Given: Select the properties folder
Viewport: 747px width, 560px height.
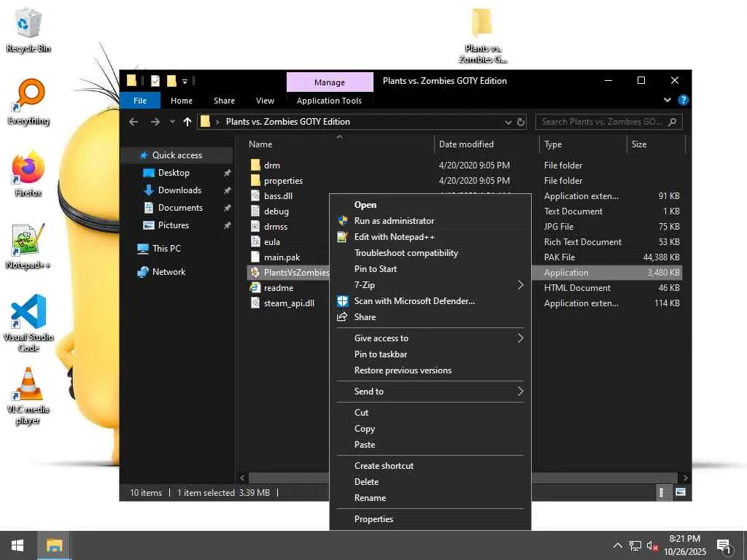Looking at the screenshot, I should [x=283, y=181].
